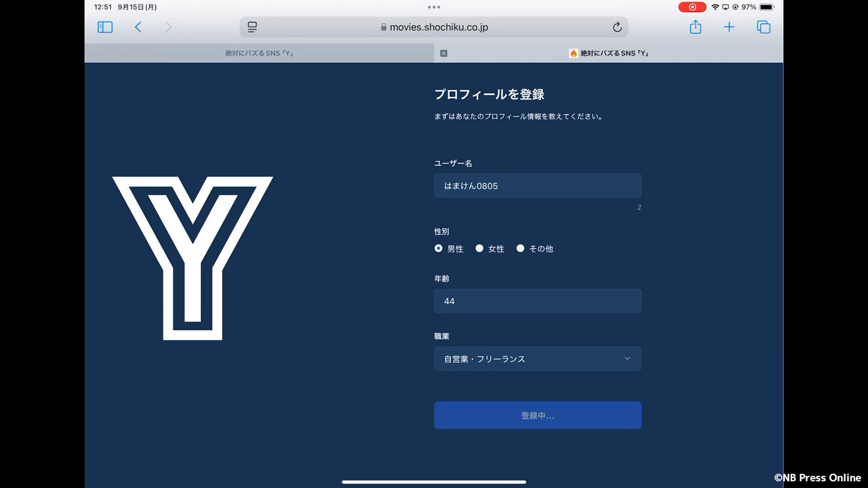Tap the movies.shochiku.co.jp address bar
Screen dimensions: 868x488
434,27
